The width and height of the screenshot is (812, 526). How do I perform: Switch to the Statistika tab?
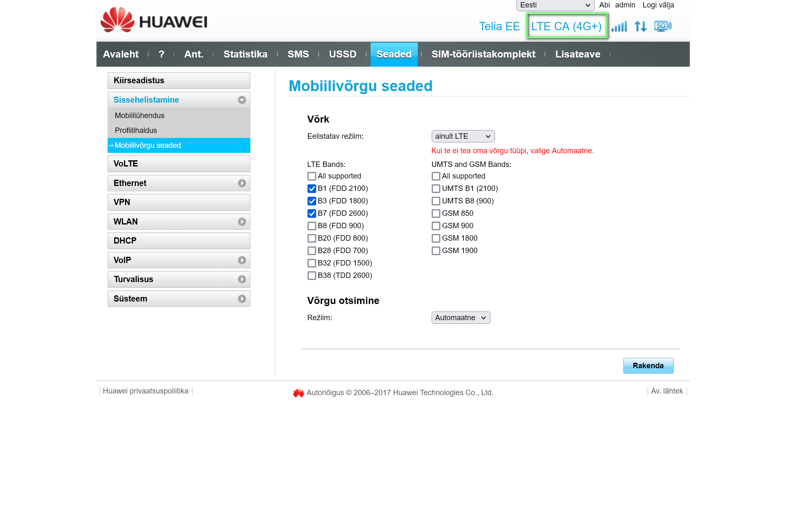click(245, 54)
